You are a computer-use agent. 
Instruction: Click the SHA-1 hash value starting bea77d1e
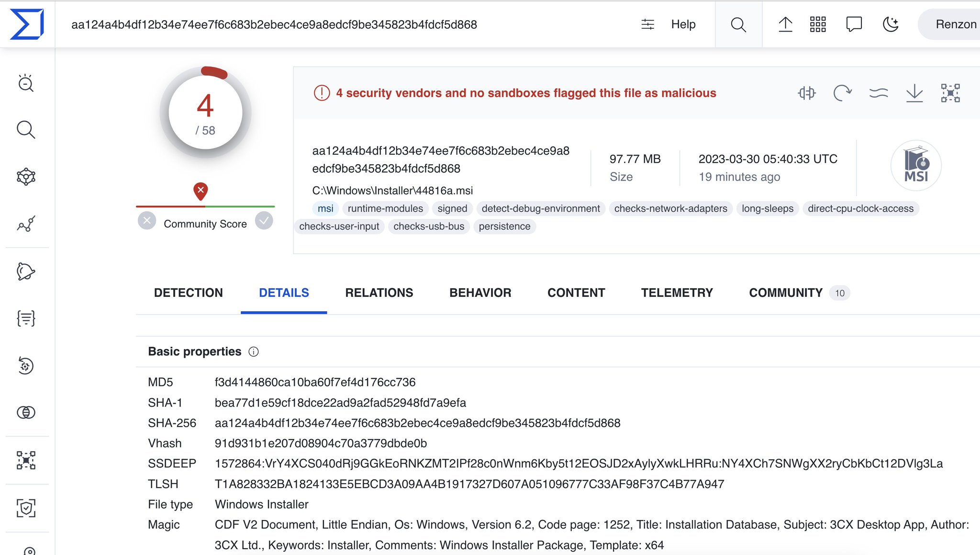[340, 403]
